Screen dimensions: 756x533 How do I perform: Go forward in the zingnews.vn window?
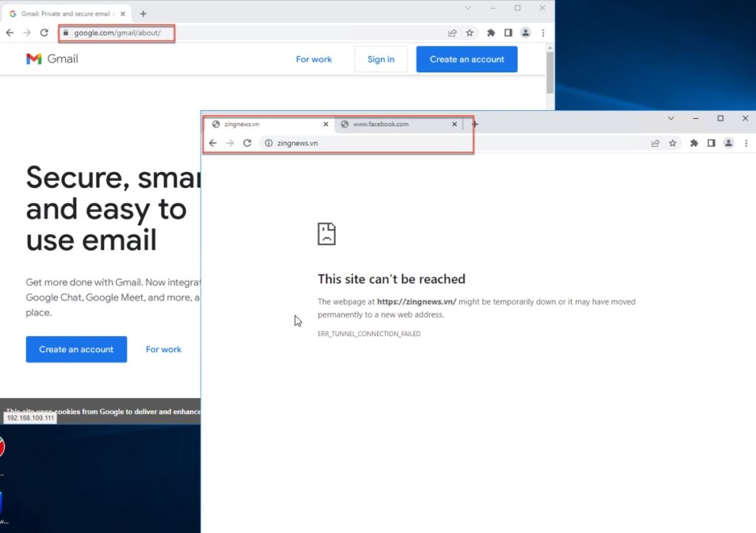click(230, 143)
